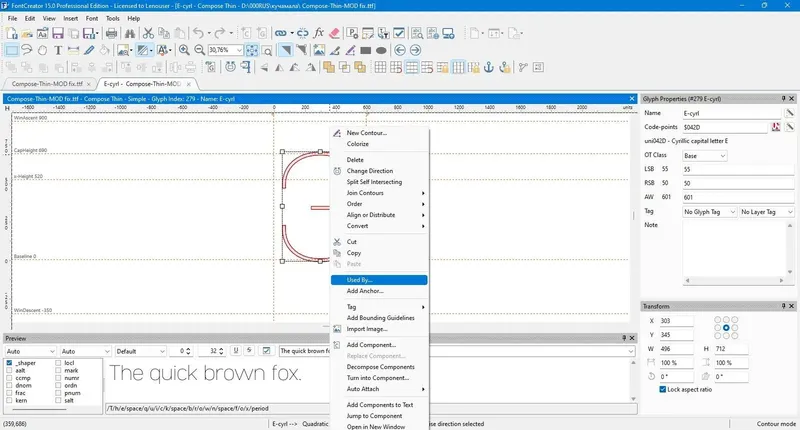Viewport: 800px width, 430px height.
Task: Open Find using the binoculars icon
Action: pos(130,34)
